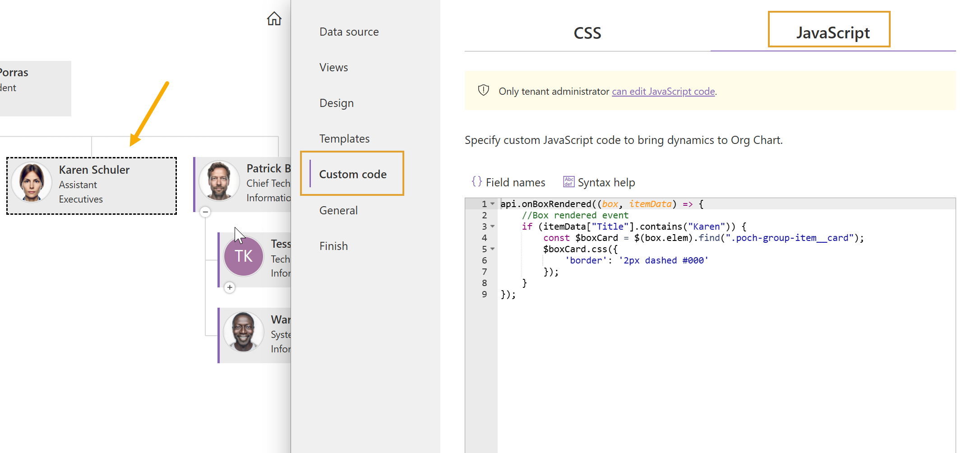Viewport: 980px width, 453px height.
Task: Click Patrick's profile photo
Action: [219, 181]
